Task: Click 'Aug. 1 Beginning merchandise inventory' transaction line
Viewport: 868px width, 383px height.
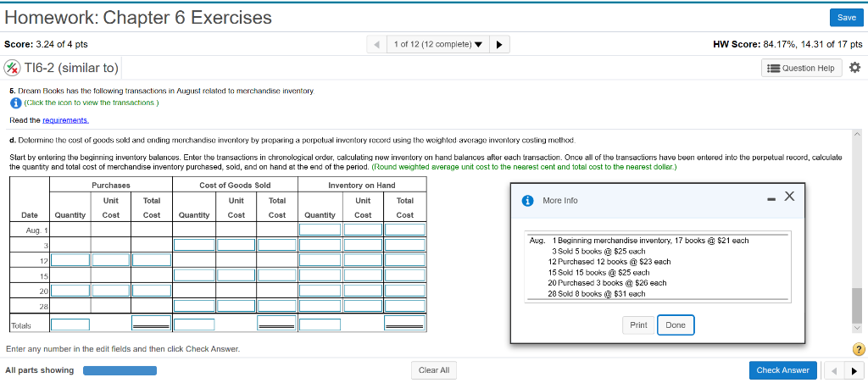Action: 639,240
